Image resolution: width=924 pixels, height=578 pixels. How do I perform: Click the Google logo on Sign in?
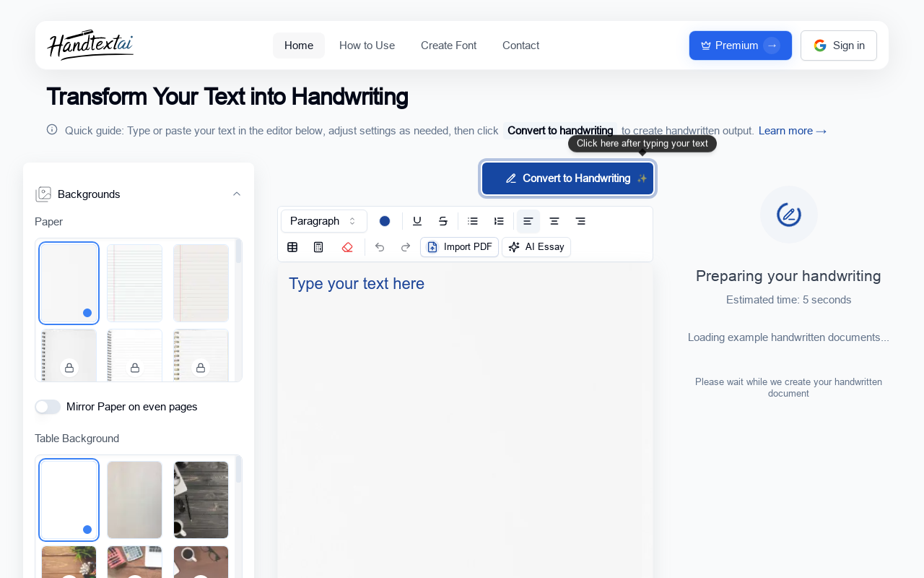click(820, 46)
